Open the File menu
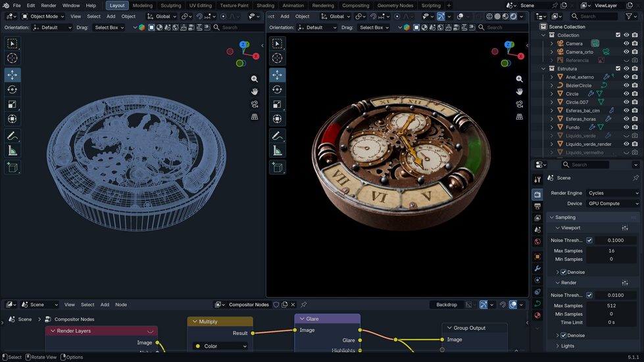The width and height of the screenshot is (644, 362). pyautogui.click(x=17, y=5)
